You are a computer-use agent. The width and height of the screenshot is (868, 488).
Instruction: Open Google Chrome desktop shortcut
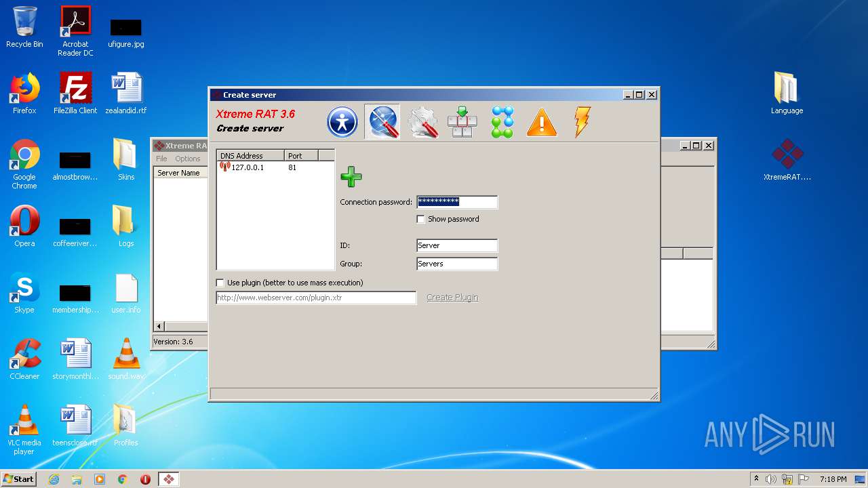pos(24,164)
